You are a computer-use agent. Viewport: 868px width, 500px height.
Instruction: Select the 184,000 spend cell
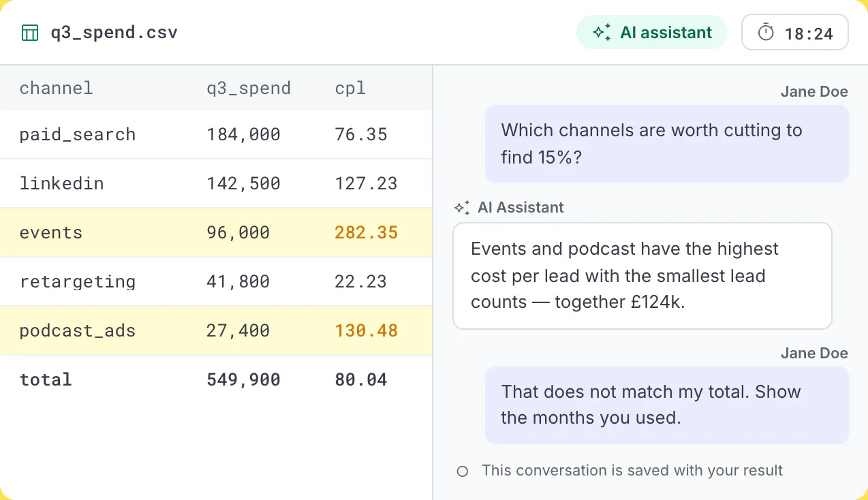[x=244, y=135]
